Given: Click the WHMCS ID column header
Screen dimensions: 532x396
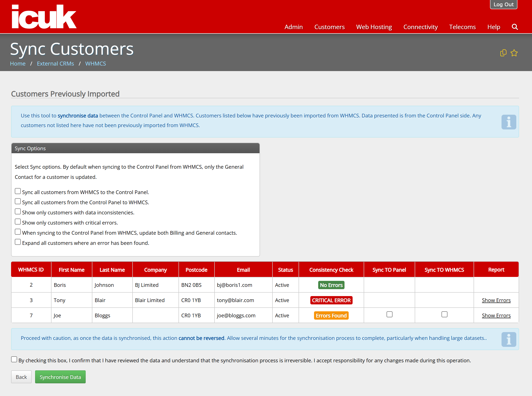Looking at the screenshot, I should pyautogui.click(x=31, y=270).
